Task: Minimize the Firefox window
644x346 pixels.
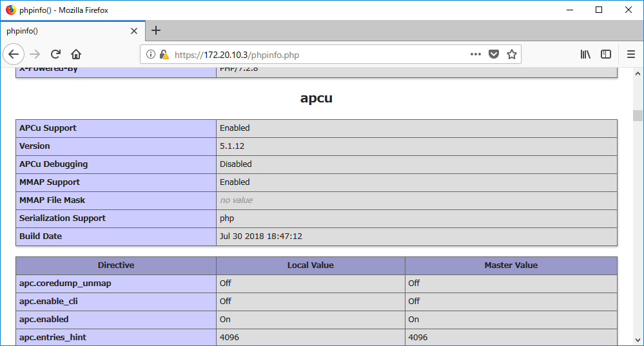Action: pyautogui.click(x=570, y=10)
